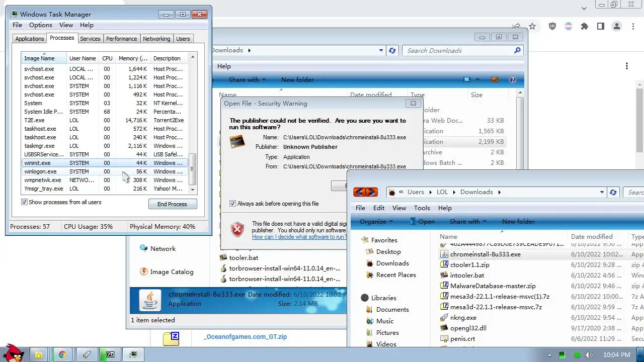644x362 pixels.
Task: Switch to the Applications tab
Action: [30, 39]
